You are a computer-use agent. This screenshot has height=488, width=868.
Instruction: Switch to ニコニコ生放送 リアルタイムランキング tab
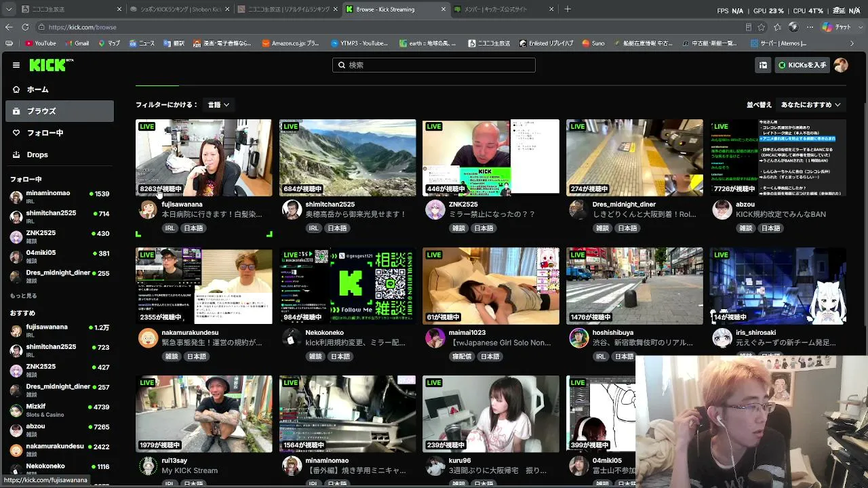[x=288, y=9]
